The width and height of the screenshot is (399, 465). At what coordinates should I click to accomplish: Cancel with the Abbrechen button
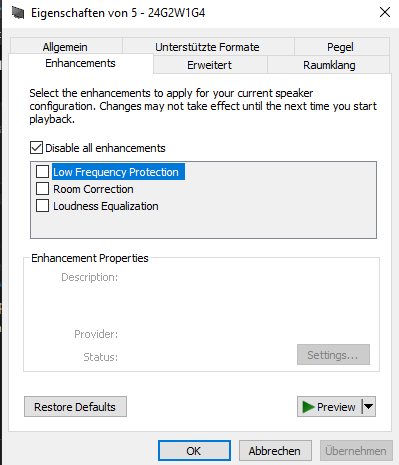pyautogui.click(x=275, y=451)
